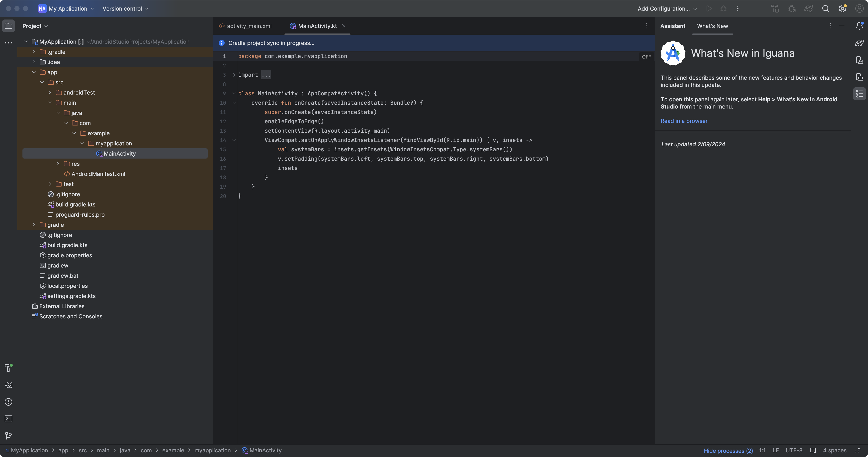Image resolution: width=868 pixels, height=457 pixels.
Task: Collapse the app module folder
Action: [x=34, y=72]
